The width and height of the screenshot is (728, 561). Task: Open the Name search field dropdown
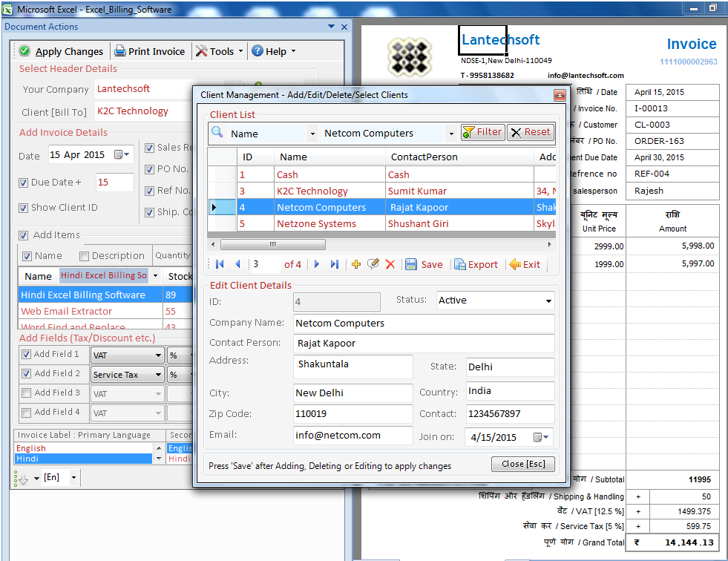coord(312,134)
